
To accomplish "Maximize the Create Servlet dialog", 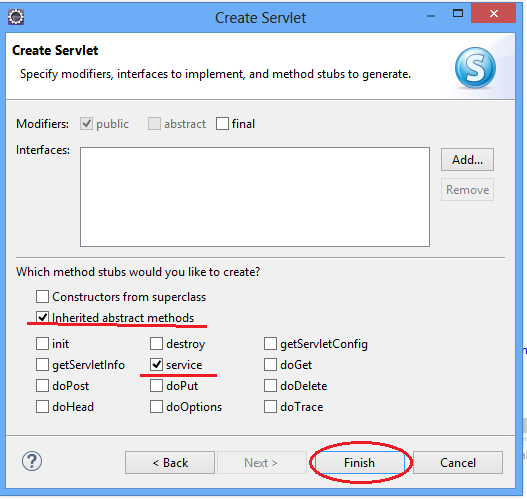I will (x=458, y=13).
